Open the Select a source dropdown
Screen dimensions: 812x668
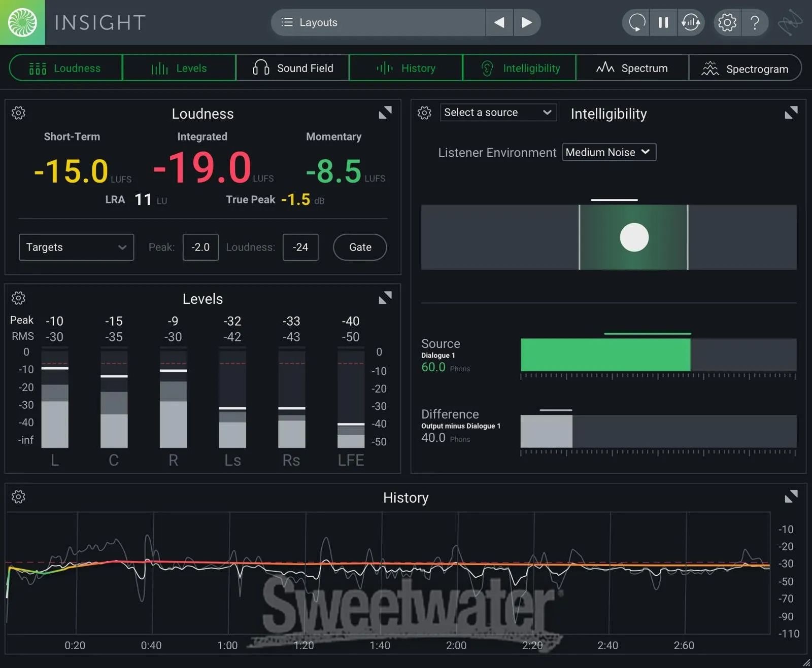(498, 112)
